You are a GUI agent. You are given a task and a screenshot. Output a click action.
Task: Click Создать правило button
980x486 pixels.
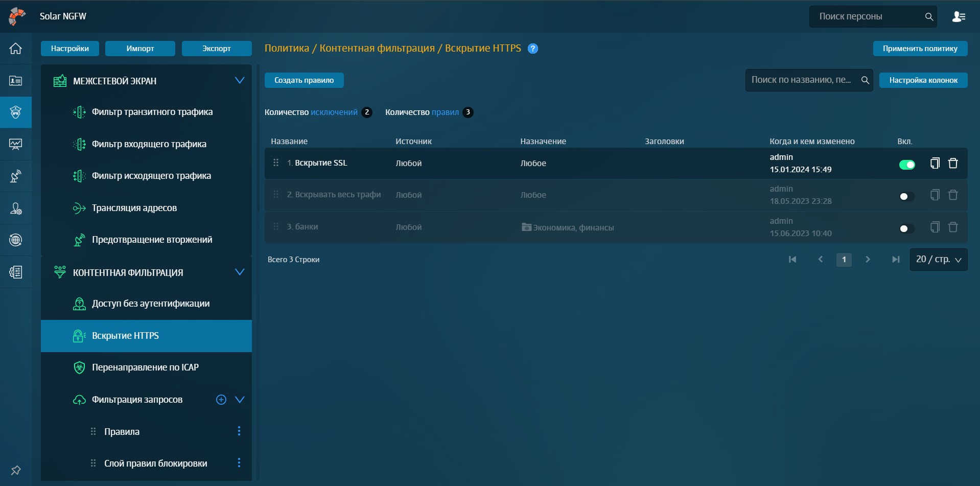[304, 80]
